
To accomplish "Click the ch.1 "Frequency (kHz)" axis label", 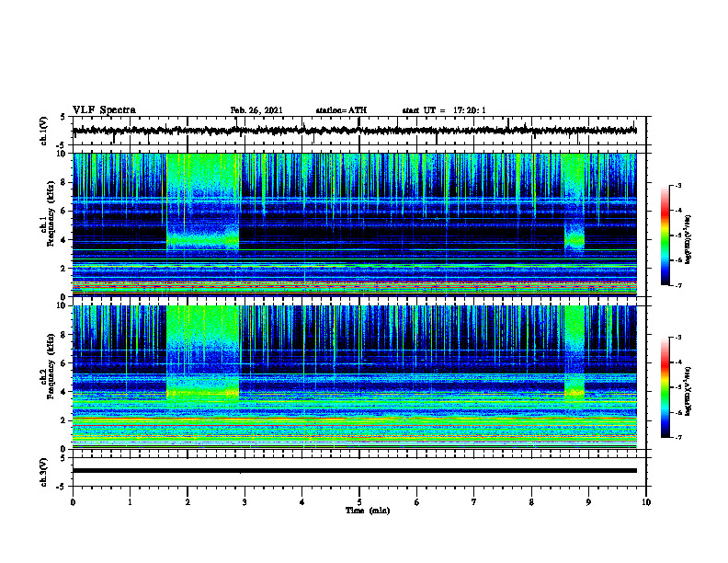I will click(51, 212).
